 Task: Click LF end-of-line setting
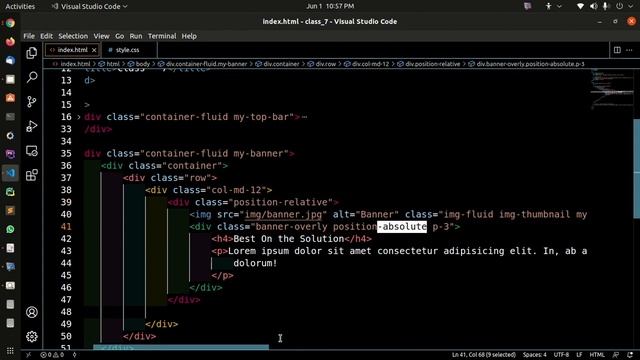(x=579, y=355)
